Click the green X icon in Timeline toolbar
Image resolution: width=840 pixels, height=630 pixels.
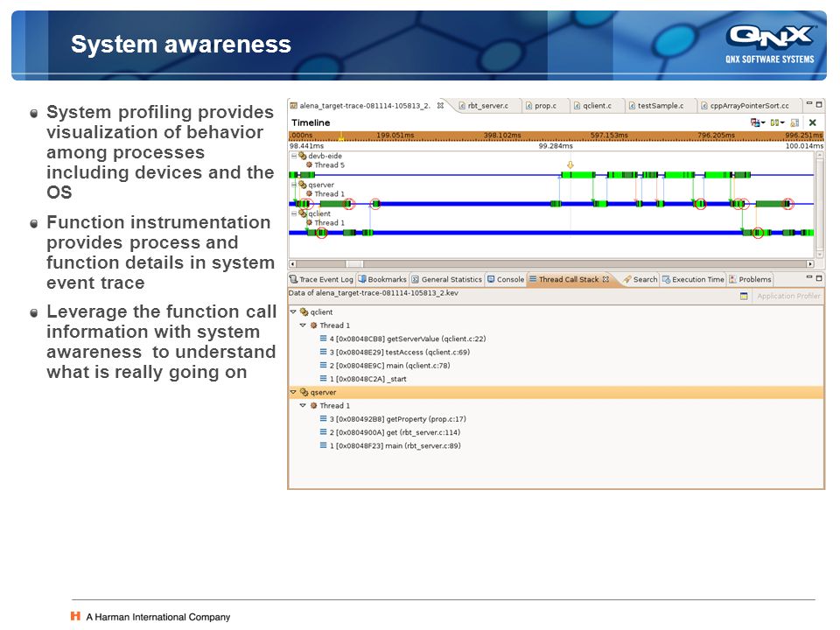pos(813,122)
